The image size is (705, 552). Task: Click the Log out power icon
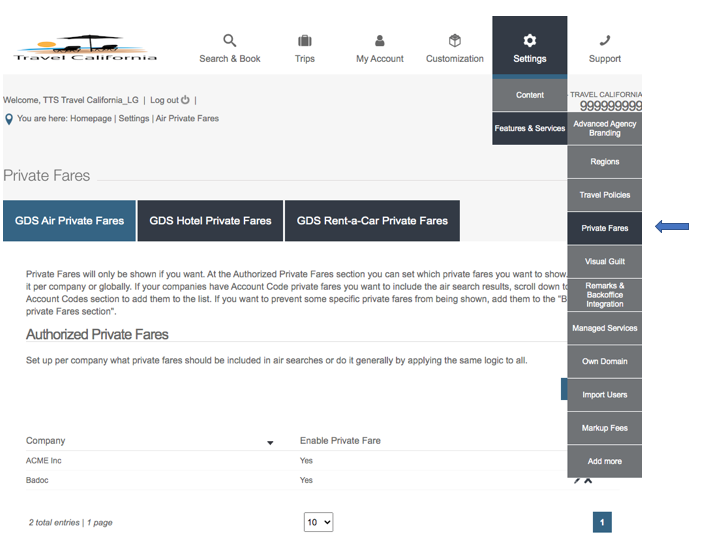(186, 100)
